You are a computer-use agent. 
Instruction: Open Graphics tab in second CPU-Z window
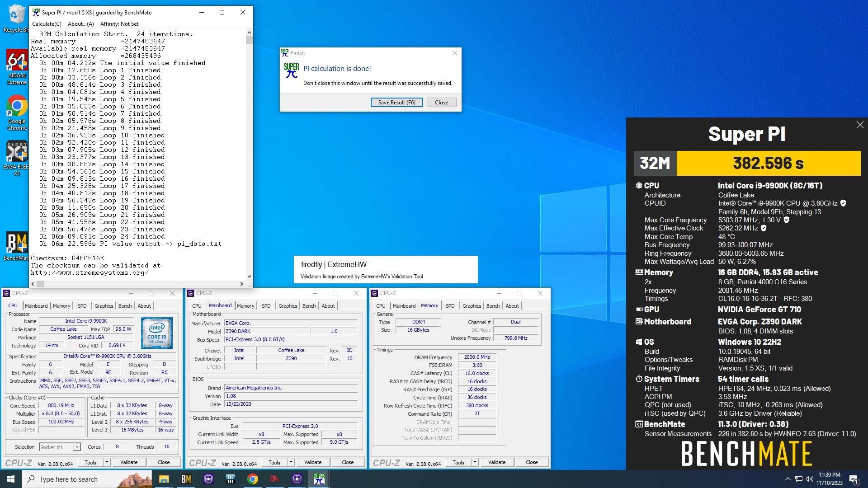point(288,306)
